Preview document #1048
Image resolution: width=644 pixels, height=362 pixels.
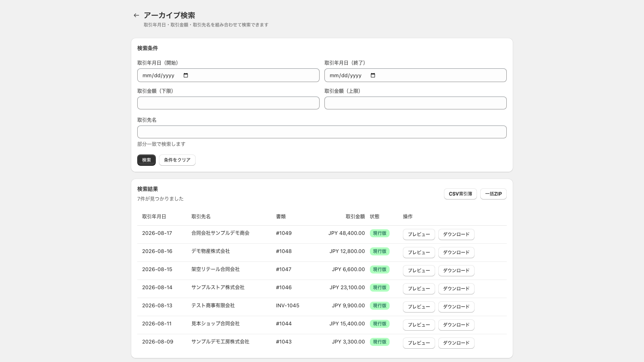[419, 253]
